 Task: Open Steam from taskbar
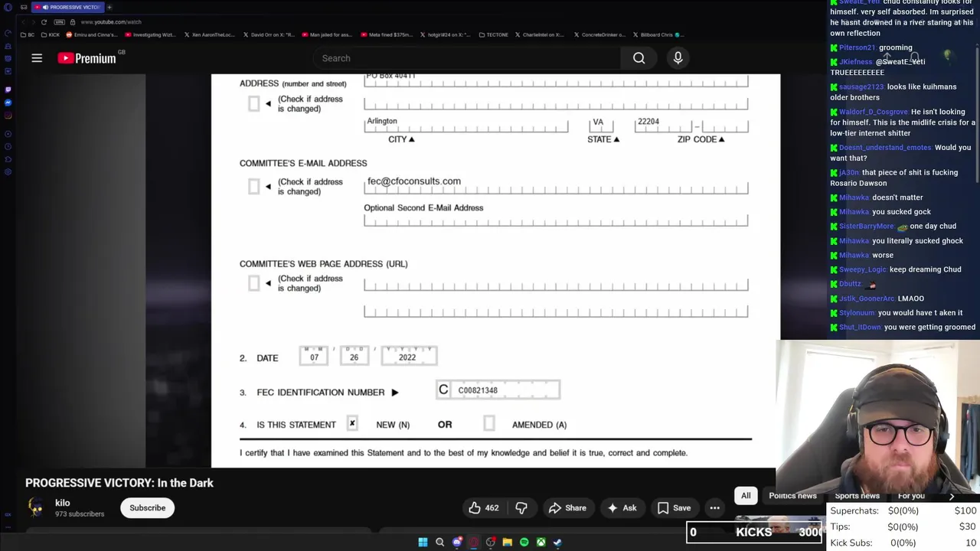557,542
